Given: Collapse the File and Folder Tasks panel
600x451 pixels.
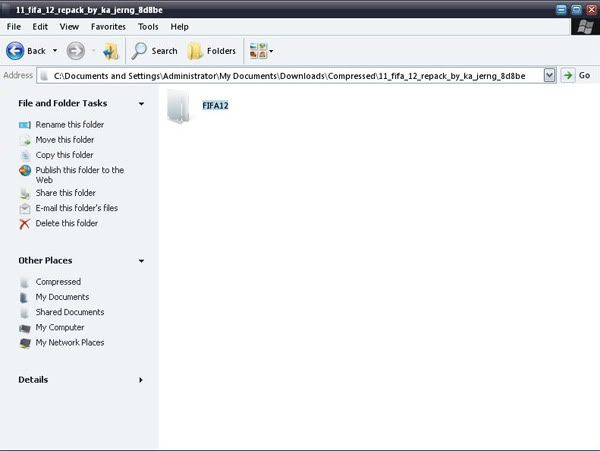Looking at the screenshot, I should tap(141, 104).
